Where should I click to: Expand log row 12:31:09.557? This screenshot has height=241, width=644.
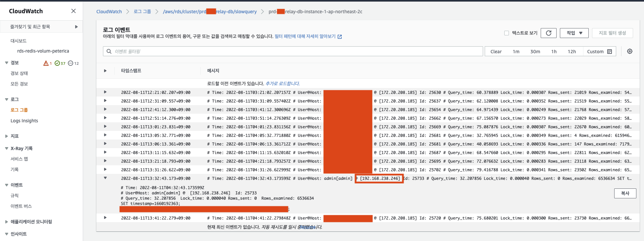[x=105, y=101]
